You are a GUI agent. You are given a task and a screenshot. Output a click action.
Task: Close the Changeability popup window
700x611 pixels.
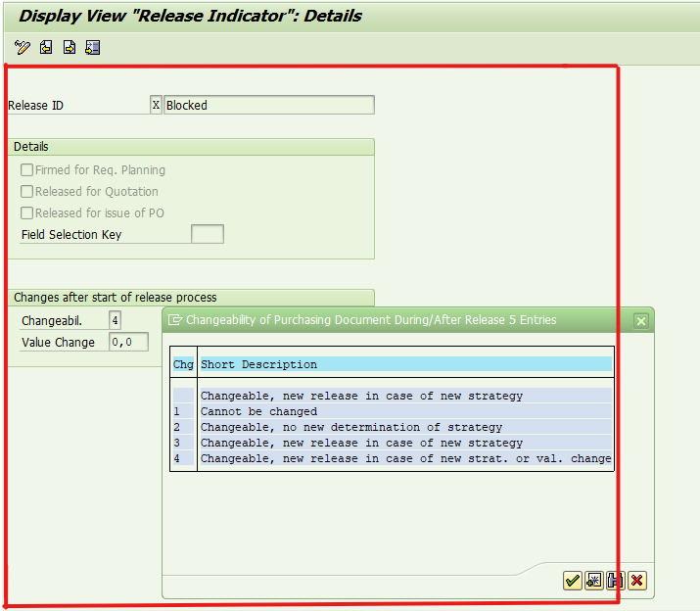(640, 320)
